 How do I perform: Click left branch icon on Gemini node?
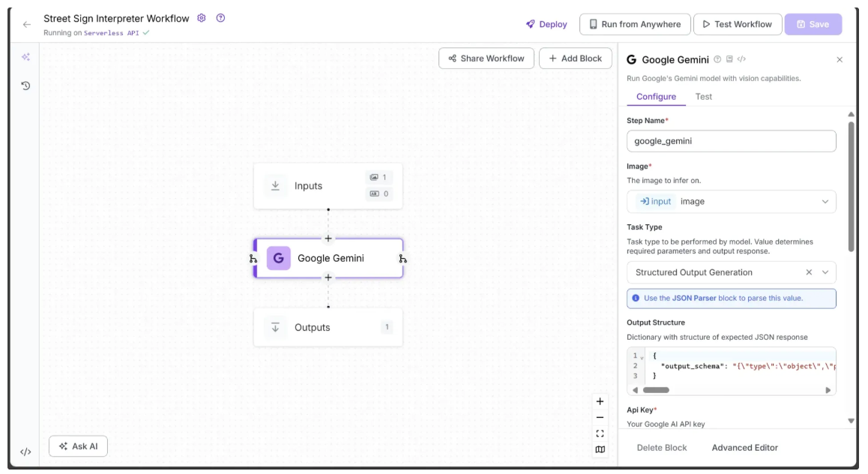(x=253, y=259)
